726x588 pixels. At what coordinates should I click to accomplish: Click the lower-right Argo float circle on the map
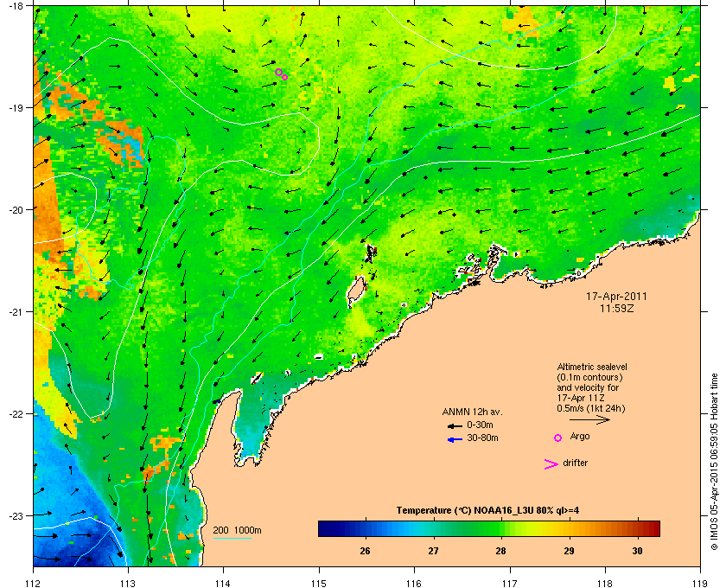pyautogui.click(x=284, y=77)
